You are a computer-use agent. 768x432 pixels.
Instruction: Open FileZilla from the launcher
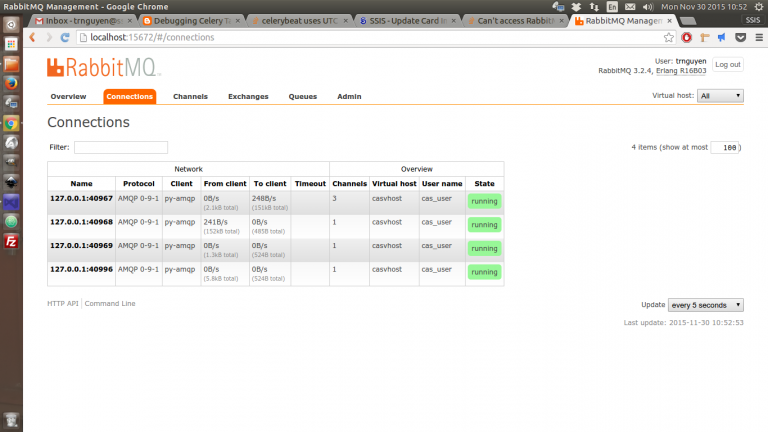(x=11, y=242)
